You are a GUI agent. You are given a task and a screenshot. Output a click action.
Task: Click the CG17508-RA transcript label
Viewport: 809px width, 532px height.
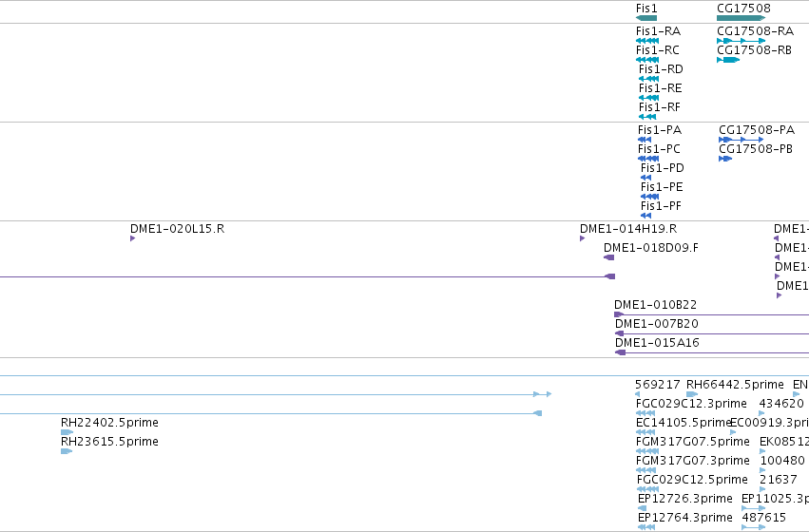point(756,31)
